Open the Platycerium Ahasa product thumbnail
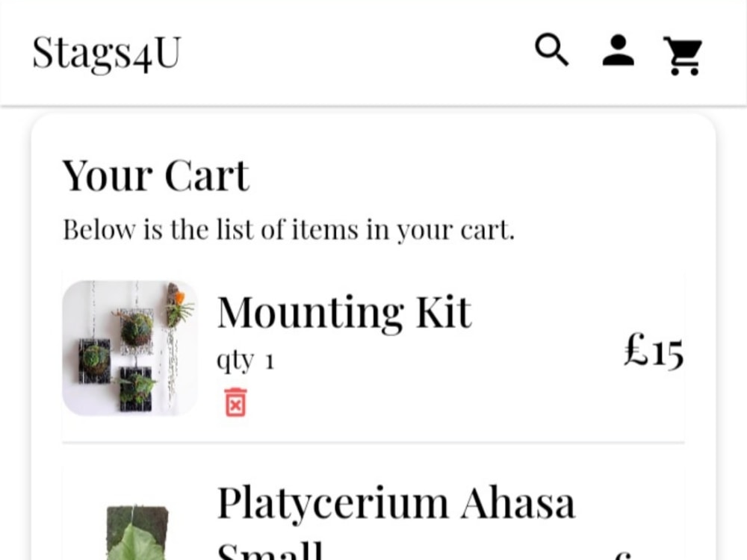 click(137, 533)
